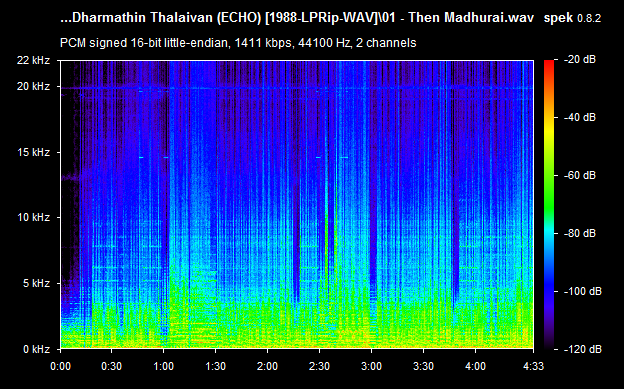Click the 4:33 end time label
Viewport: 624px width, 389px height.
pyautogui.click(x=533, y=366)
